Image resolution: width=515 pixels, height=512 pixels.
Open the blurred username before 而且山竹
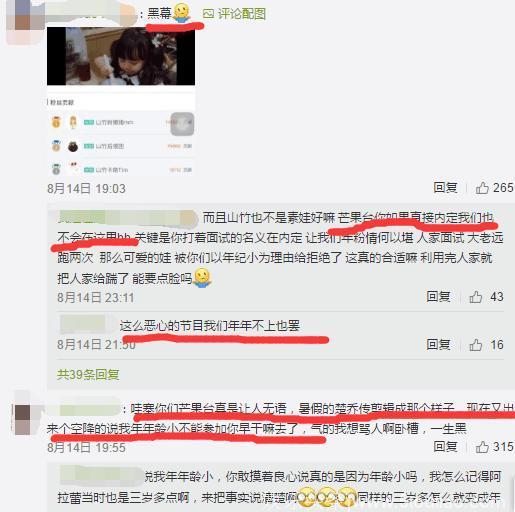pyautogui.click(x=128, y=217)
